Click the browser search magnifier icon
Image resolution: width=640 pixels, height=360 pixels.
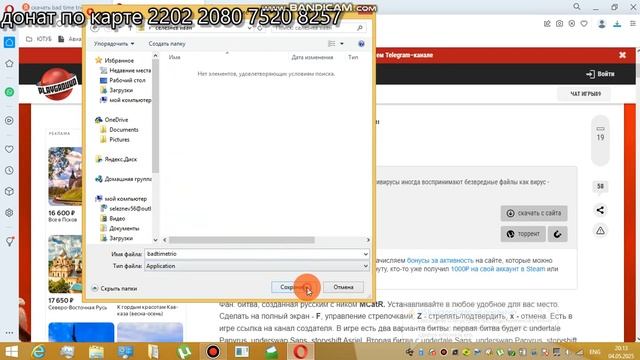(577, 7)
